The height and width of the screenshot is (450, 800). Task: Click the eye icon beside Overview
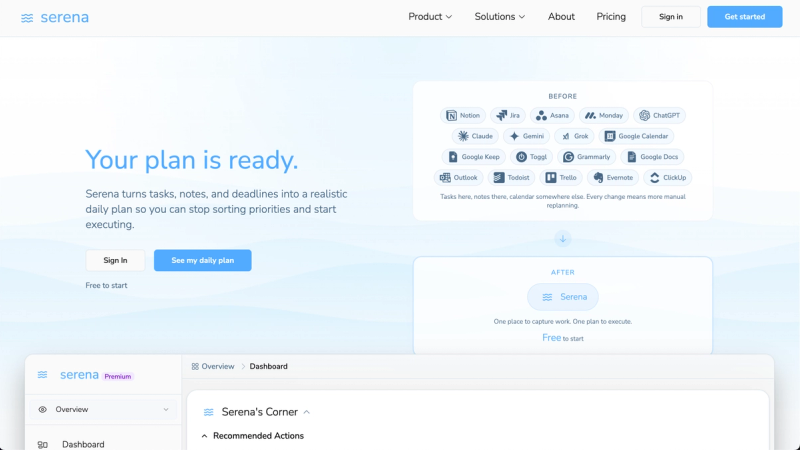(42, 410)
